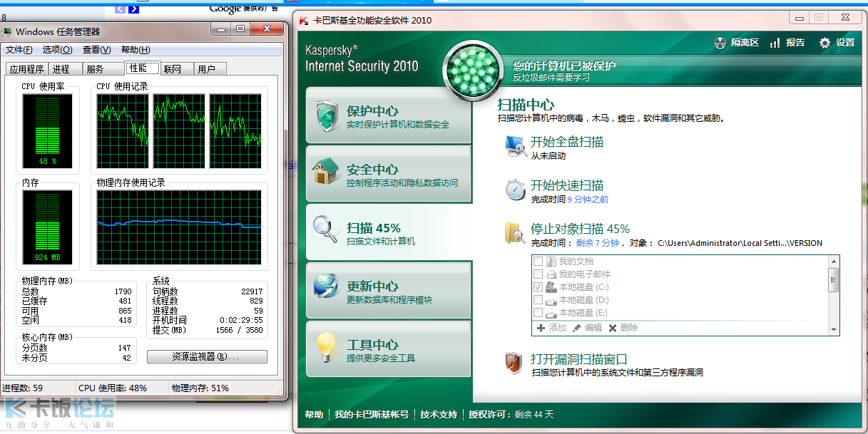Open the Kaspersky 设置 gear icon
Image resolution: width=868 pixels, height=434 pixels.
[x=825, y=43]
